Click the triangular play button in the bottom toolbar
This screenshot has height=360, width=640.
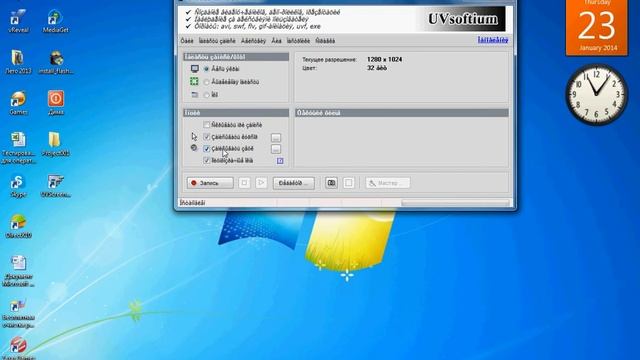pos(261,183)
